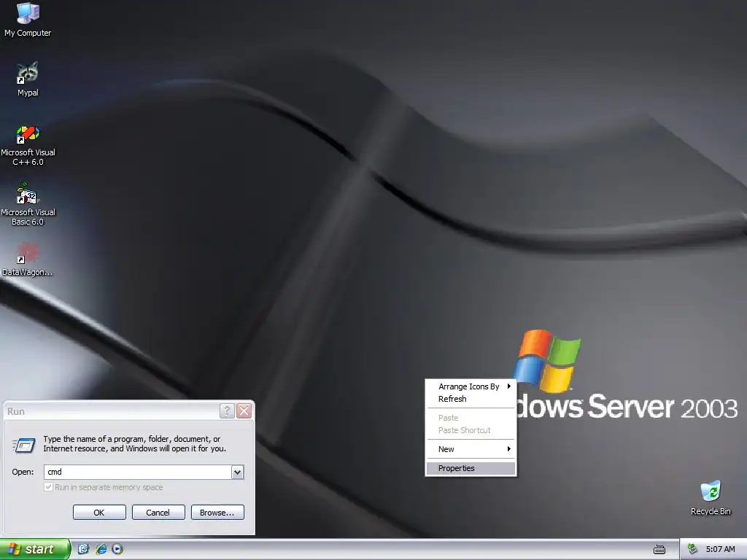This screenshot has width=747, height=560.
Task: Click OK in the Run dialog
Action: (x=99, y=513)
